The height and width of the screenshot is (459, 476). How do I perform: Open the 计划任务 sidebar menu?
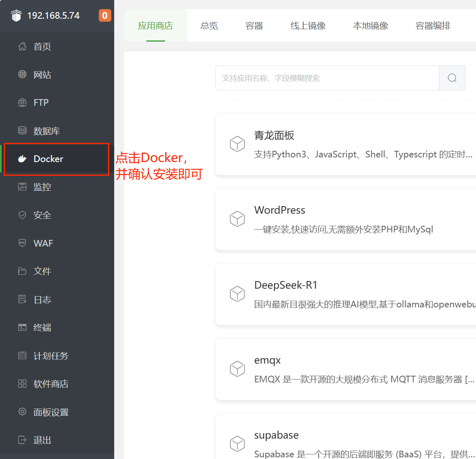(57, 355)
